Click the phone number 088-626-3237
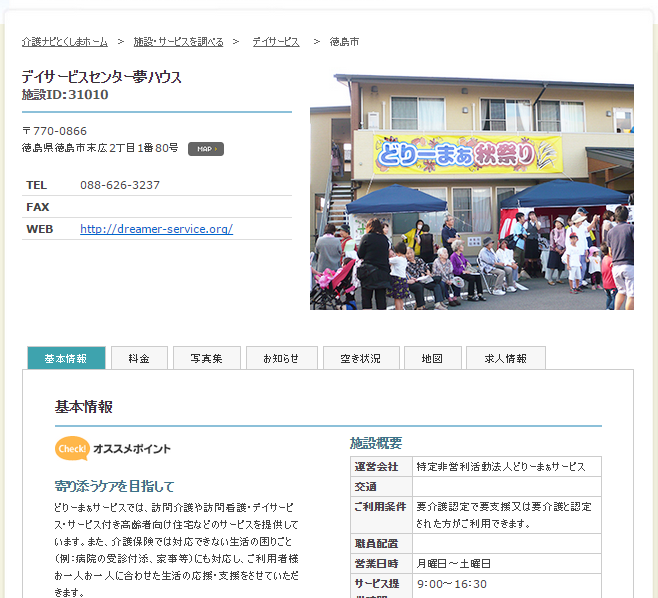The width and height of the screenshot is (658, 598). click(120, 185)
